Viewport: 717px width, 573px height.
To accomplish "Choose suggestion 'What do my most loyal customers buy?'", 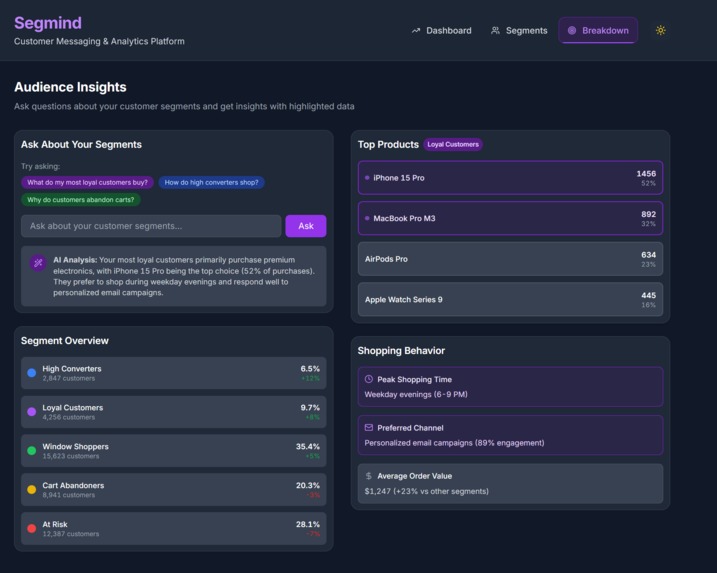I will pos(87,182).
